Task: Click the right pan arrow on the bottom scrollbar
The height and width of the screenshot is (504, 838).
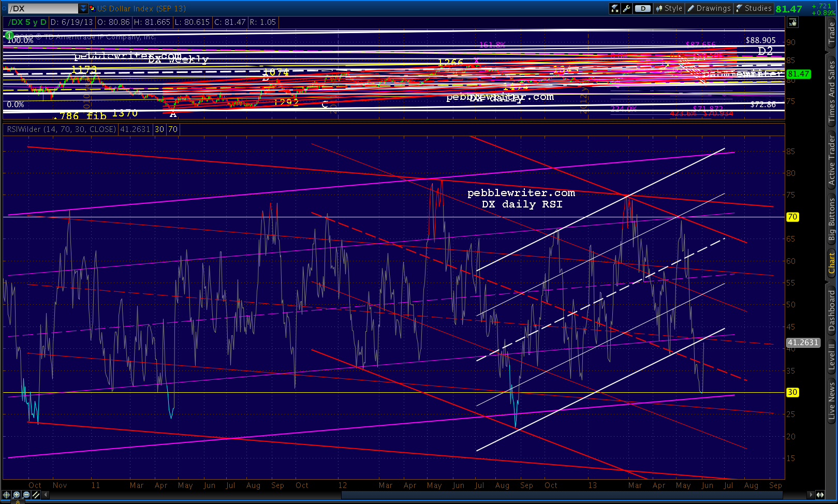Action: (811, 494)
